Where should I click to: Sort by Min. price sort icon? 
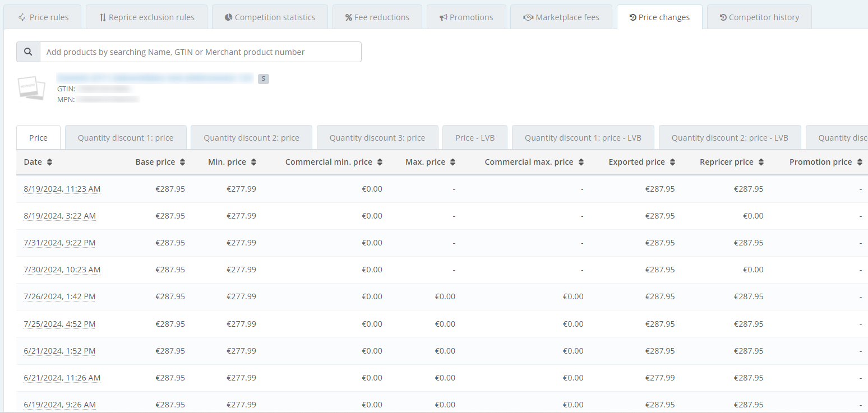[x=253, y=162]
